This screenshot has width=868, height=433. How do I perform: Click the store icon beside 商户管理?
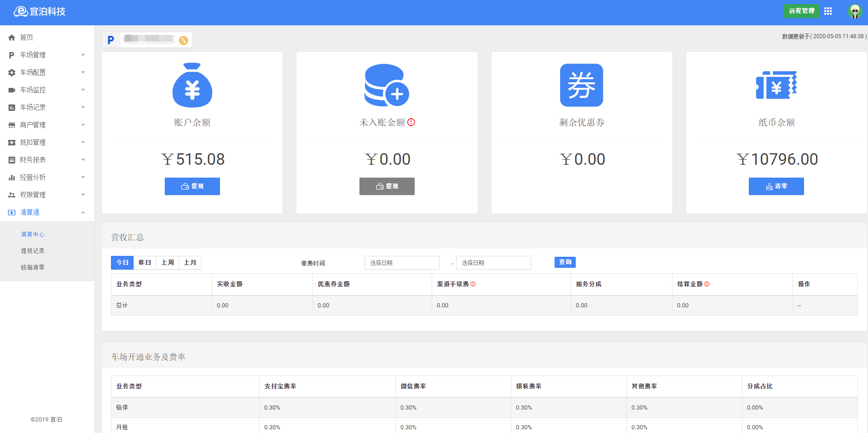12,125
